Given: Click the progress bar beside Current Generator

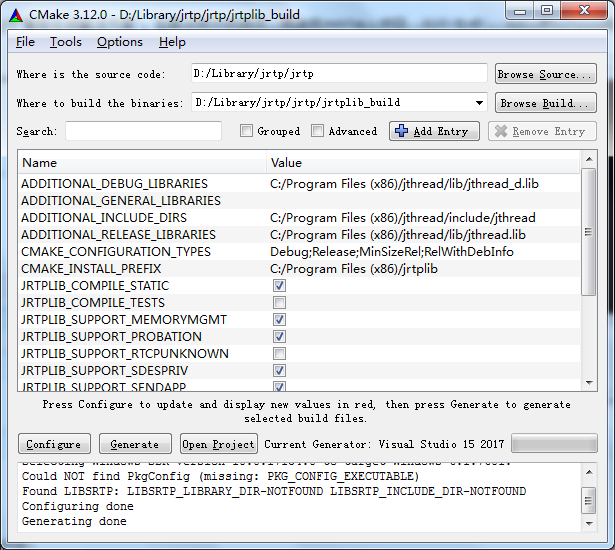Looking at the screenshot, I should 554,444.
